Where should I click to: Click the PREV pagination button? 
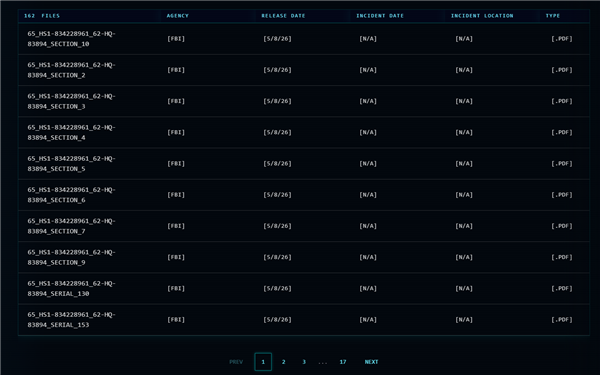point(236,362)
